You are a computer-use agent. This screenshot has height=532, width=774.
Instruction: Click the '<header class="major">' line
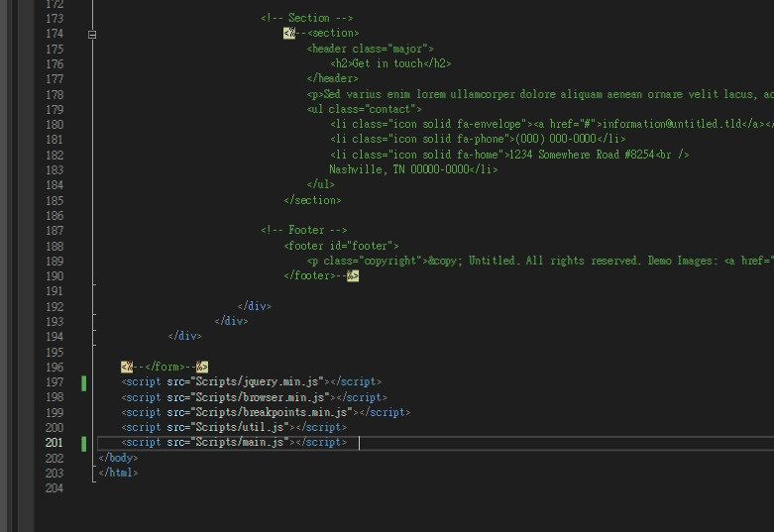[x=371, y=49]
